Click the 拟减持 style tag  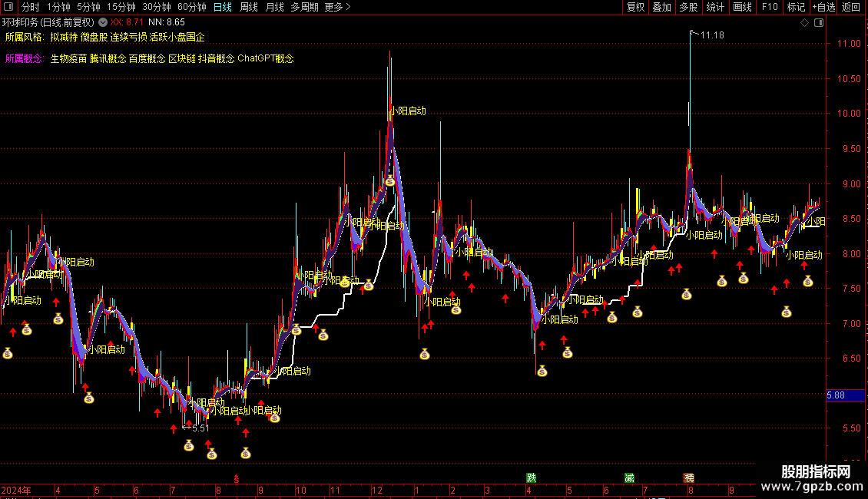pos(64,37)
